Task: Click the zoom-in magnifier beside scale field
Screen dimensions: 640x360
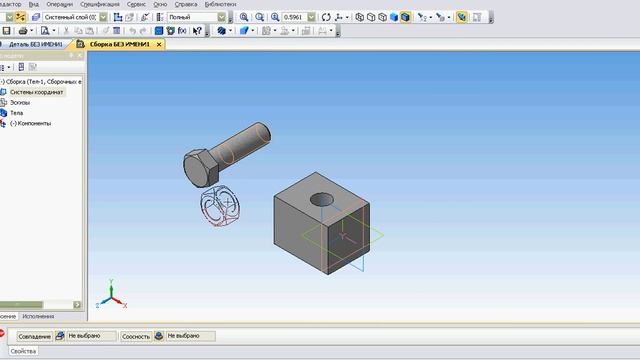Action: coord(275,17)
